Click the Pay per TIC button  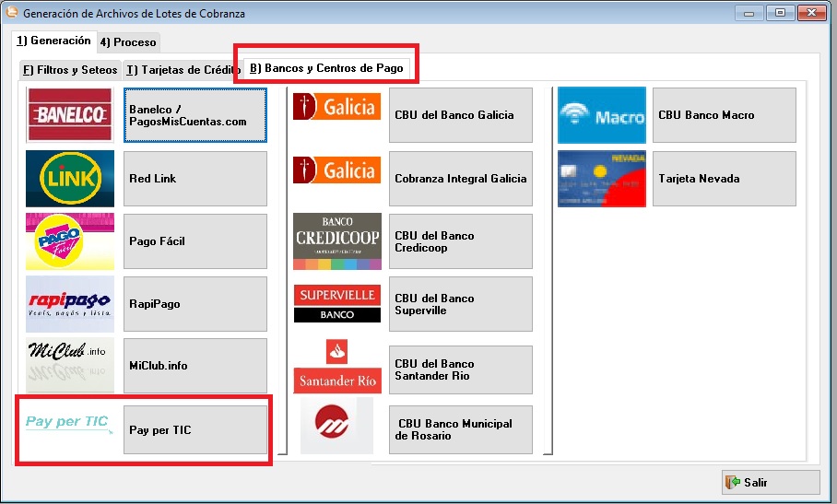(195, 430)
